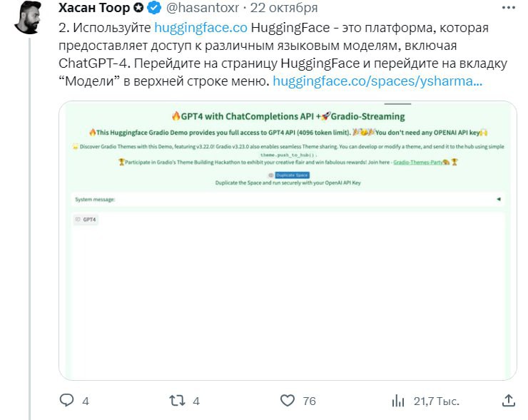Screen dimensions: 528x420
Task: Click the blue verified badge
Action: [153, 9]
